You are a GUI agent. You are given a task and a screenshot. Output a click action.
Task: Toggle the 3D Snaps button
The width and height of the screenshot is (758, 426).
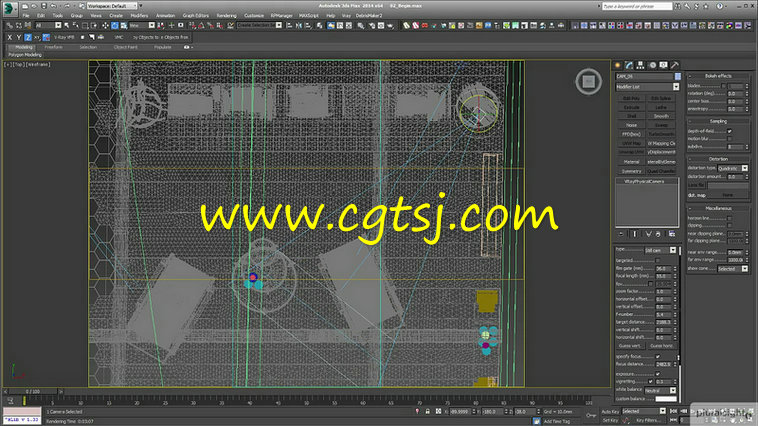192,25
